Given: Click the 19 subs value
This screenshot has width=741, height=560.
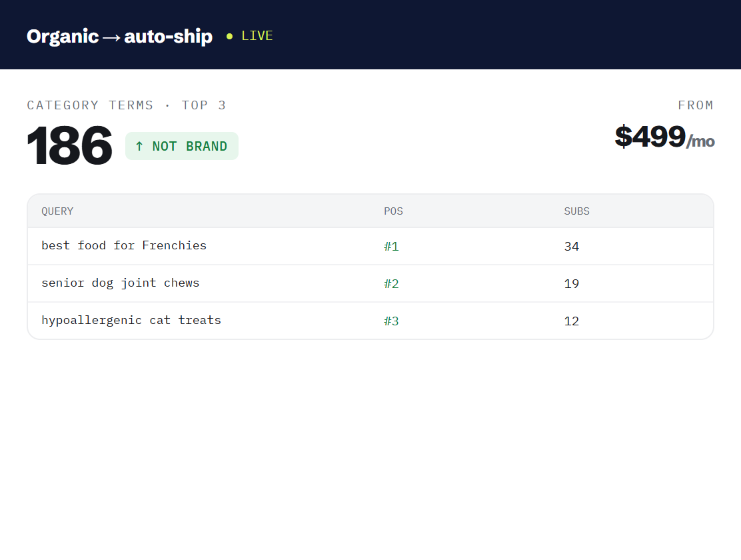Looking at the screenshot, I should [x=571, y=284].
